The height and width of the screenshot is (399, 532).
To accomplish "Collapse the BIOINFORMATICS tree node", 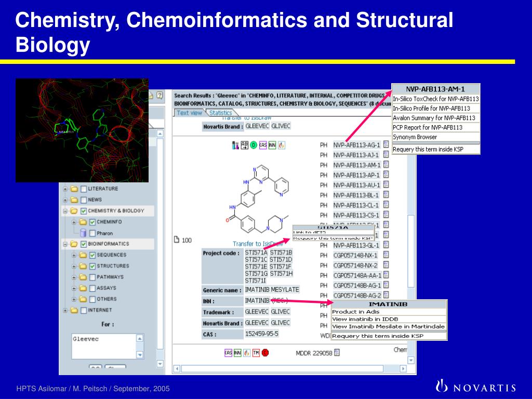I will 65,244.
